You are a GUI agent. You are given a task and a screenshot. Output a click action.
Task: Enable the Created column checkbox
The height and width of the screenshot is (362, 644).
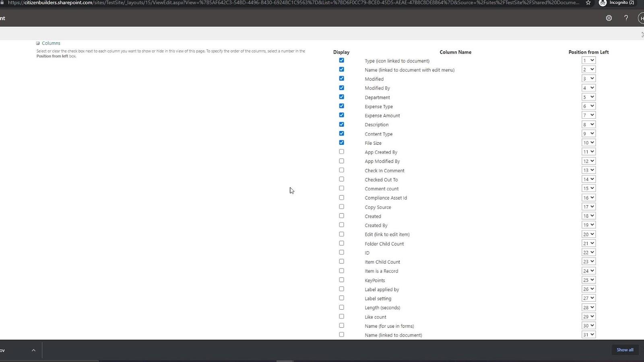(341, 216)
